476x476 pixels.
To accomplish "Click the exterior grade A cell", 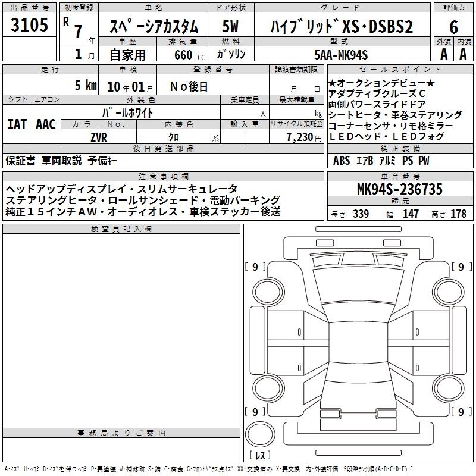I will 442,54.
